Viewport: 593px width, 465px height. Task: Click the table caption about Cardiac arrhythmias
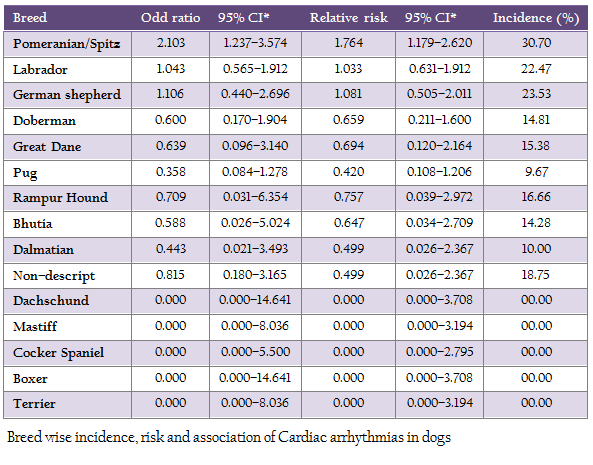pos(229,438)
